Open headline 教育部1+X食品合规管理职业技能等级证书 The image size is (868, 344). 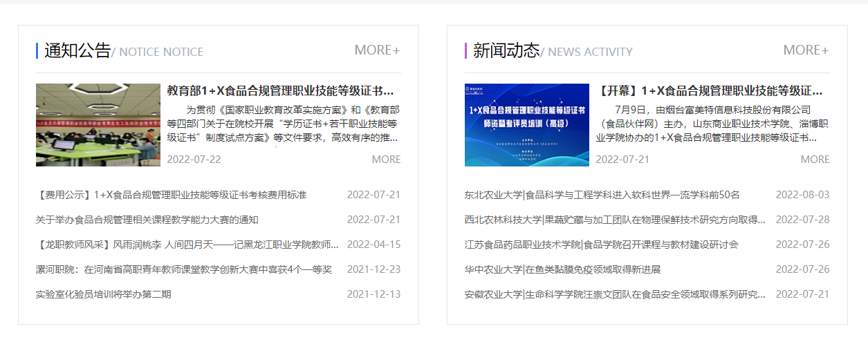coord(280,91)
